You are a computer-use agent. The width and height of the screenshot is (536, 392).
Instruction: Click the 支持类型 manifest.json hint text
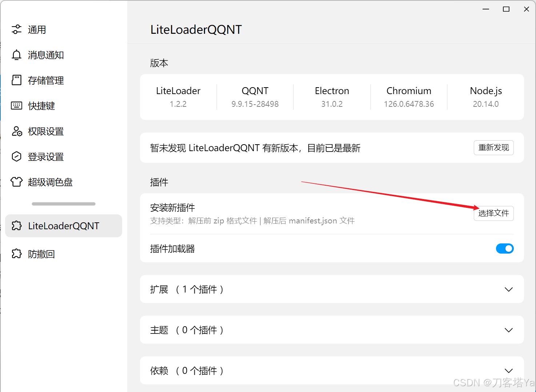click(x=252, y=221)
